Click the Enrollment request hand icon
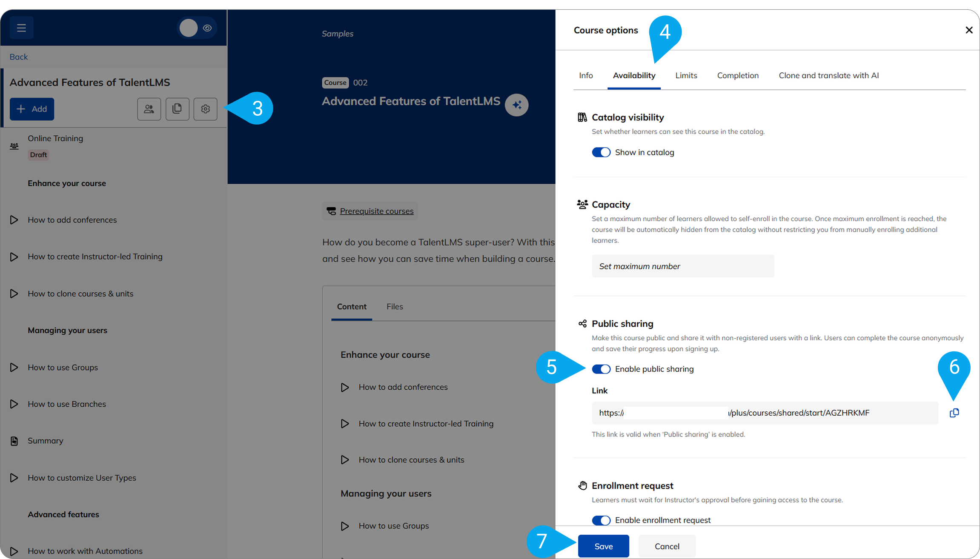980x559 pixels. [x=582, y=485]
